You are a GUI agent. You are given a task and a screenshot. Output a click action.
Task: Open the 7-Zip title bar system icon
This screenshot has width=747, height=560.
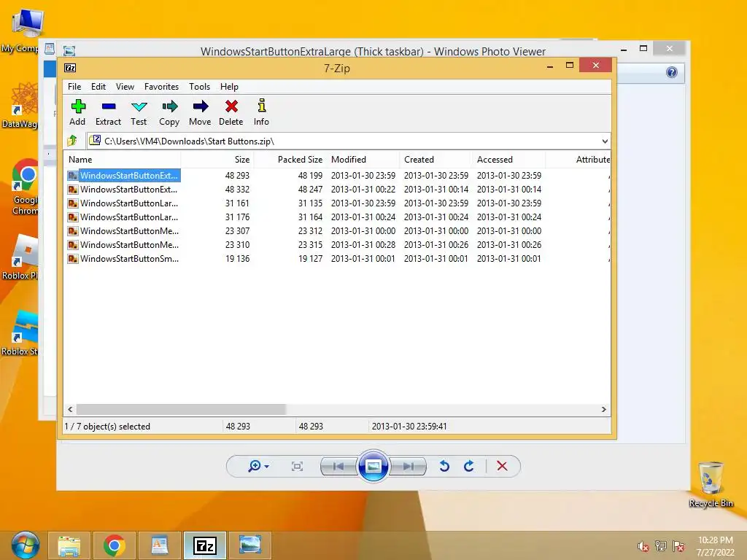pos(70,68)
